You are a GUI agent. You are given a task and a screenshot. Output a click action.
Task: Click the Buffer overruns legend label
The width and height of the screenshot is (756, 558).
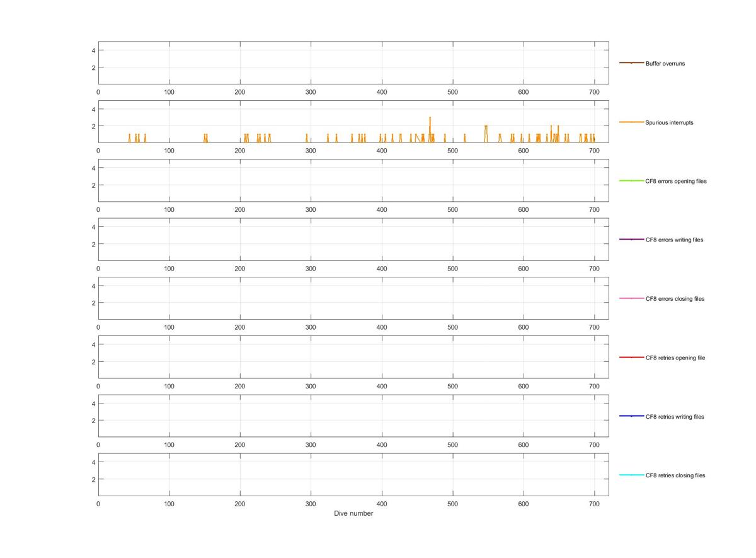(665, 64)
